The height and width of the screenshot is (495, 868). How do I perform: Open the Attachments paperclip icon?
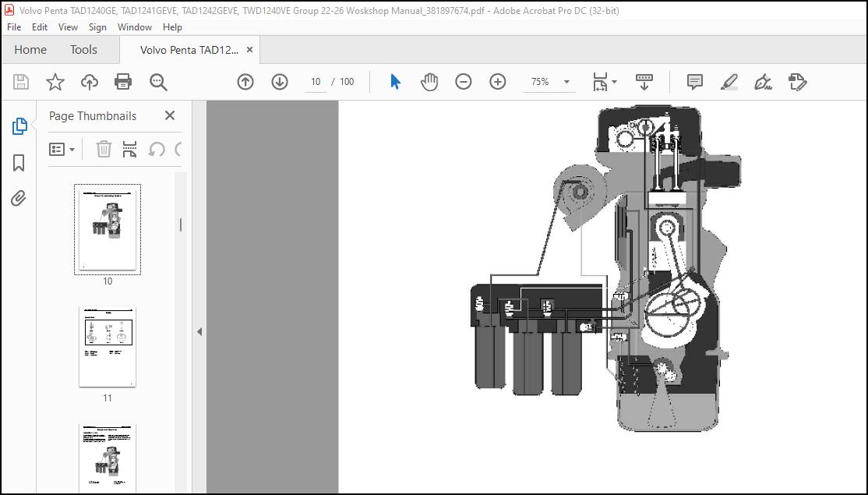coord(18,198)
